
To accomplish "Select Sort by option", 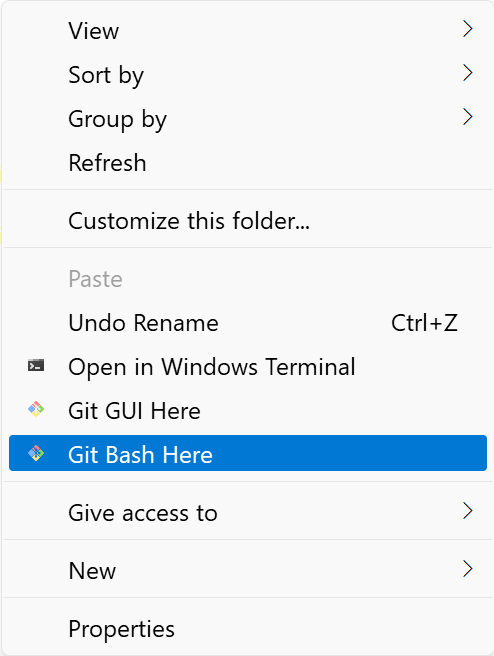I will [x=248, y=74].
